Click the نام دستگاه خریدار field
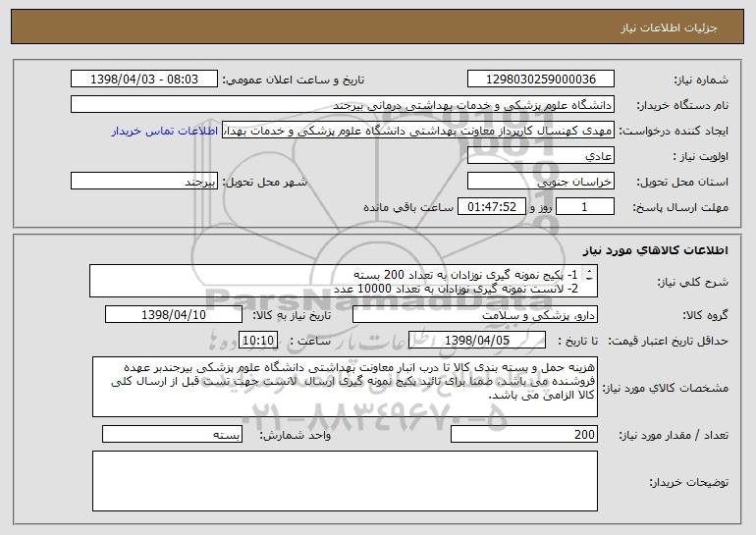The image size is (756, 535). (x=343, y=105)
